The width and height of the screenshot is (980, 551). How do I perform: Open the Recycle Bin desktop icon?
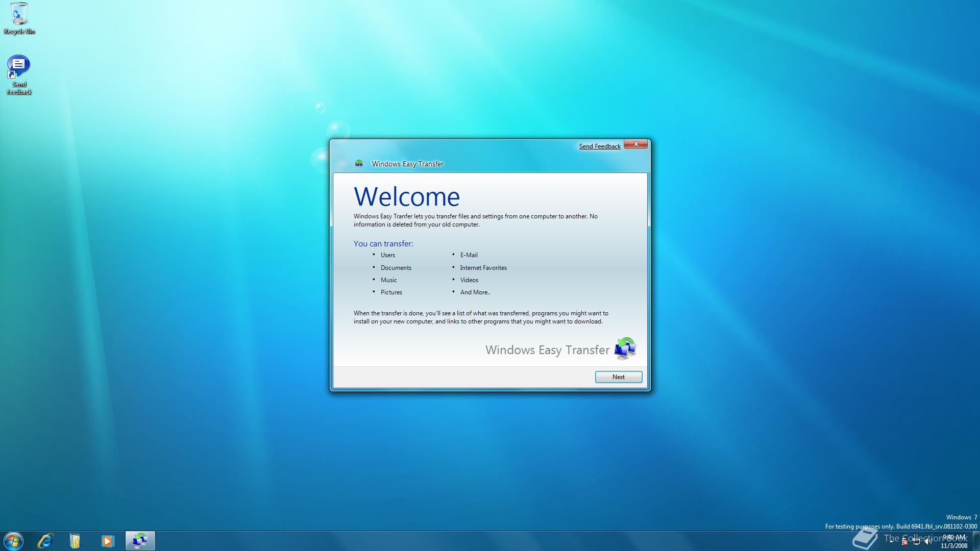19,18
